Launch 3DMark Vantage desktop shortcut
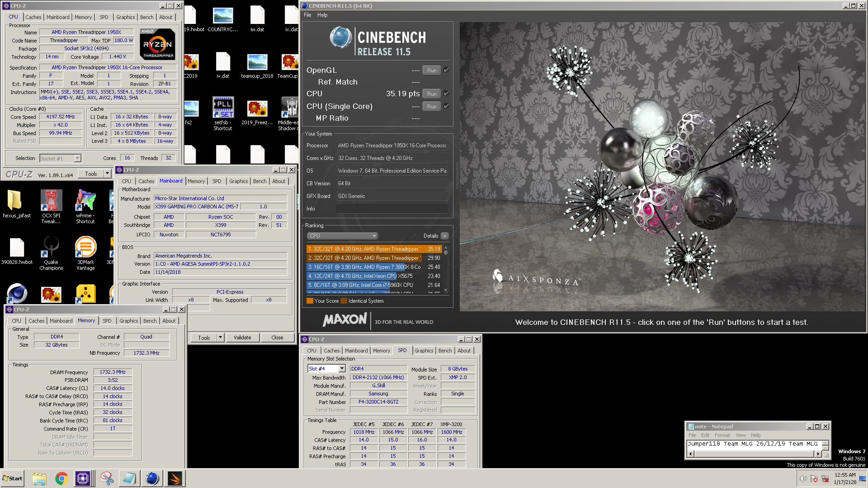868x488 pixels. (x=85, y=253)
